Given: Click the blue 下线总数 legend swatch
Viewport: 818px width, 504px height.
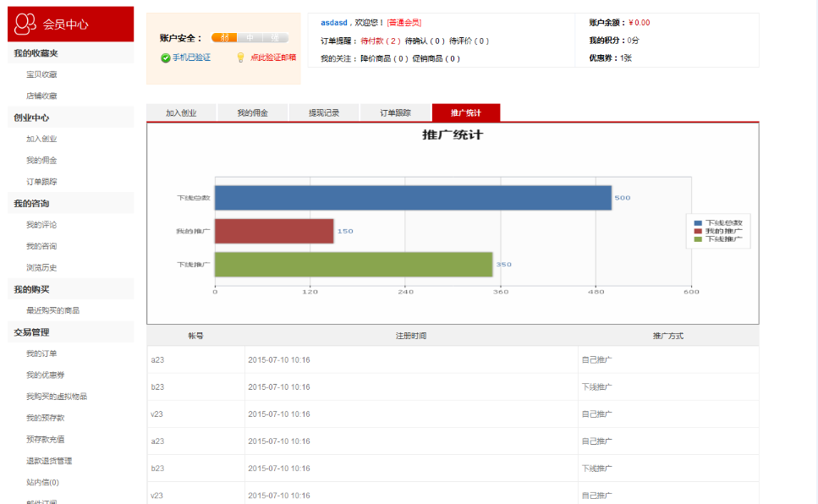Looking at the screenshot, I should point(698,222).
